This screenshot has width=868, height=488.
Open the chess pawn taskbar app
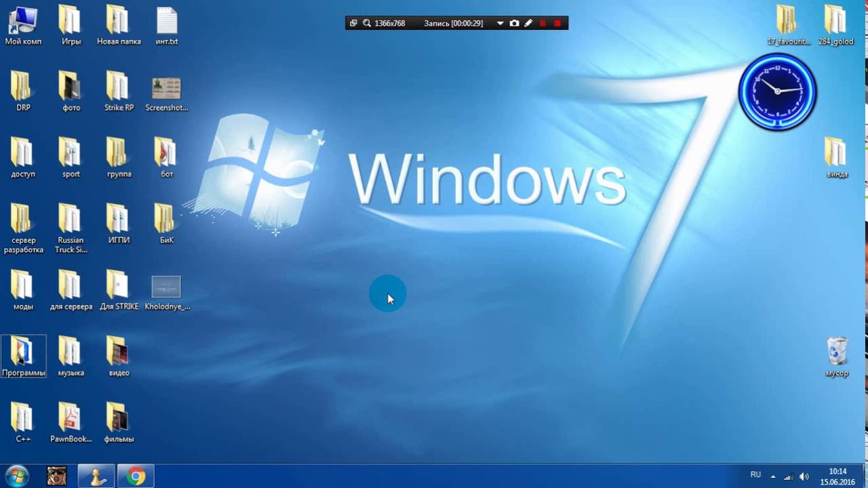click(96, 476)
